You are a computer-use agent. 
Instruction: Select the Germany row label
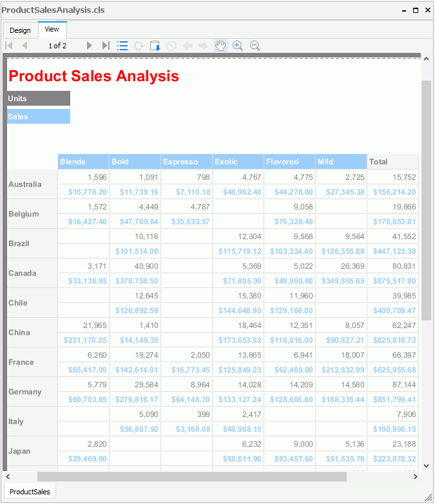32,392
